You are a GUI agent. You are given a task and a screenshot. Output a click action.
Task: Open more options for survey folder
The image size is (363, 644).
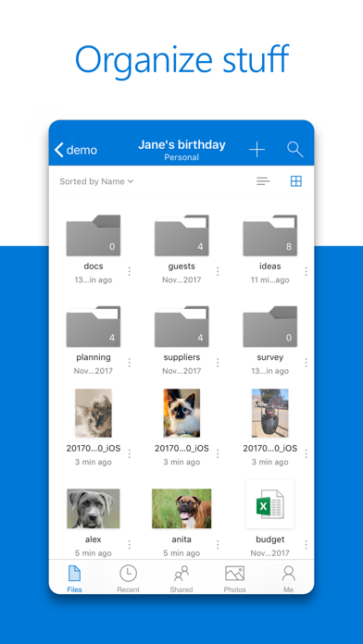(x=306, y=363)
